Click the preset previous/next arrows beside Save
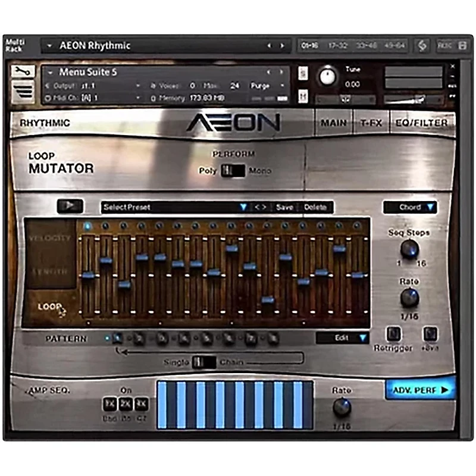 coord(261,207)
